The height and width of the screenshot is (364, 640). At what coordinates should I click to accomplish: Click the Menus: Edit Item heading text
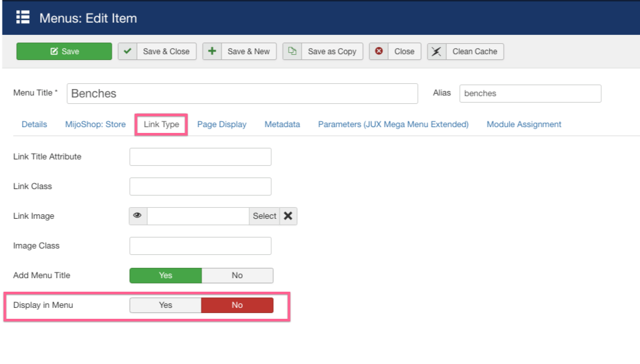(88, 18)
